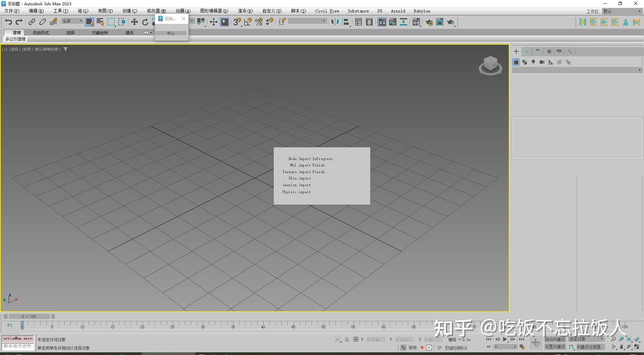Open the key filter dropdown showing 选定对象
This screenshot has width=644, height=355.
(586, 339)
